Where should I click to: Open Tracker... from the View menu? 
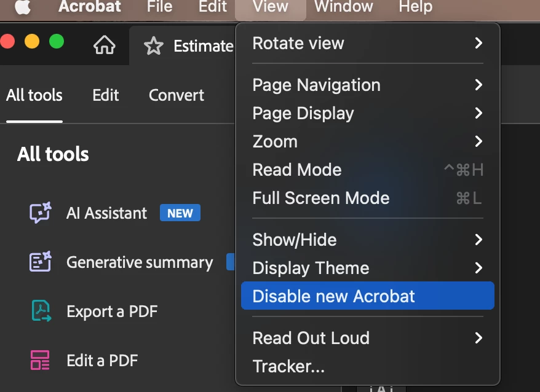click(x=367, y=366)
